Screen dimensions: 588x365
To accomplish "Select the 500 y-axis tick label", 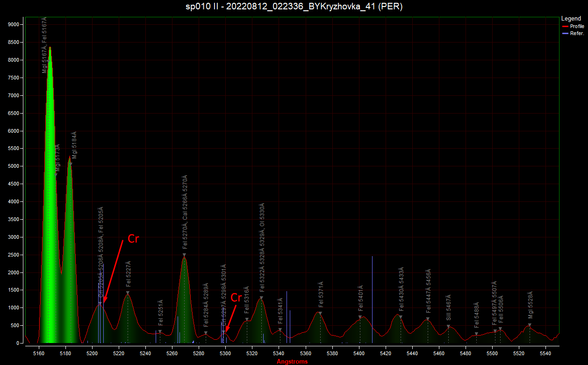I will 15,326.
